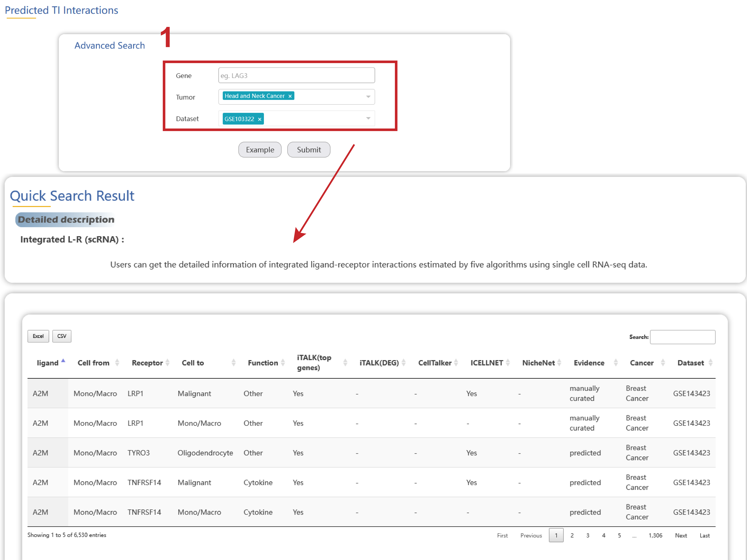Viewport: 747px width, 560px height.
Task: Remove the Head and Neck Cancer tag
Action: [x=290, y=96]
